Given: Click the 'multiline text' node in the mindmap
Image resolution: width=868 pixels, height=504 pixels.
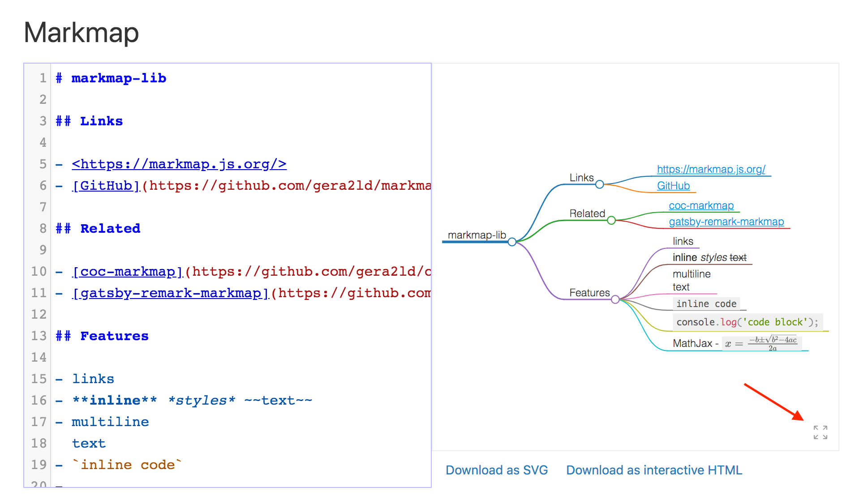Looking at the screenshot, I should [x=692, y=280].
